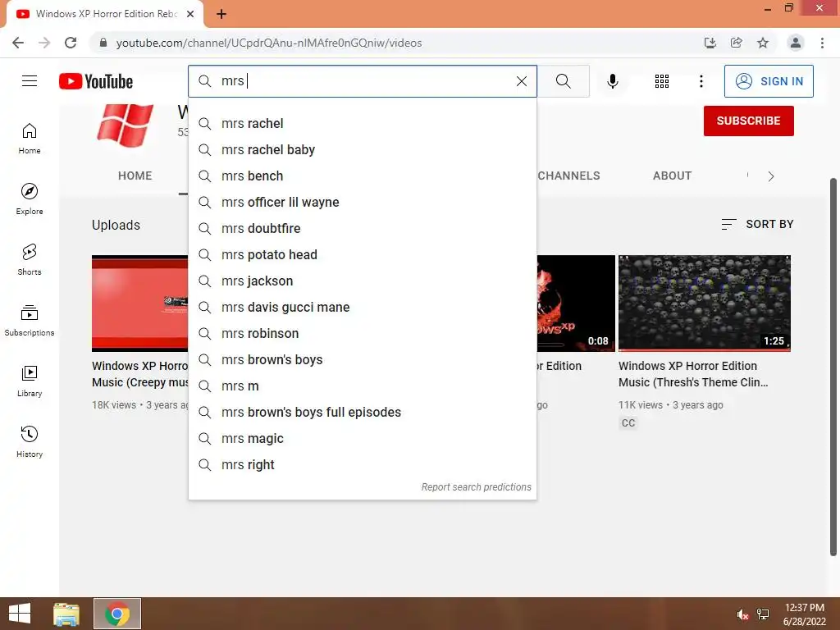Bookmark this page with the star
The height and width of the screenshot is (630, 840).
(x=763, y=43)
